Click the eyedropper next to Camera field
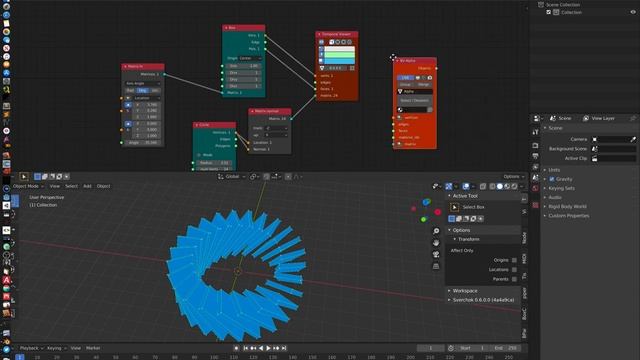640x360 pixels. pyautogui.click(x=633, y=139)
